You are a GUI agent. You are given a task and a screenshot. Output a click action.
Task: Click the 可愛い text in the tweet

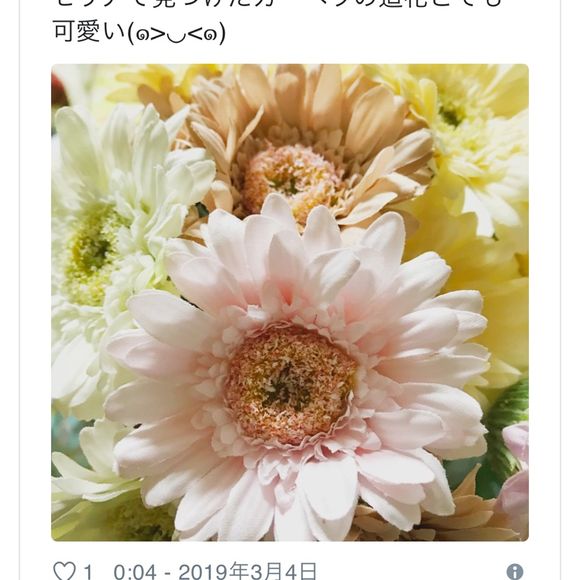click(x=89, y=33)
